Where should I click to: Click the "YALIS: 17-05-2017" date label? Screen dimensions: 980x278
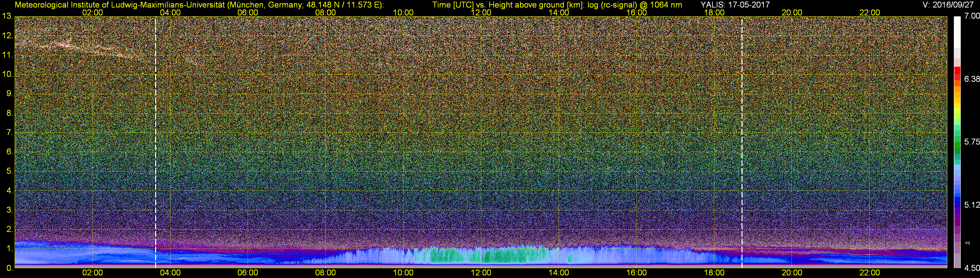(735, 5)
